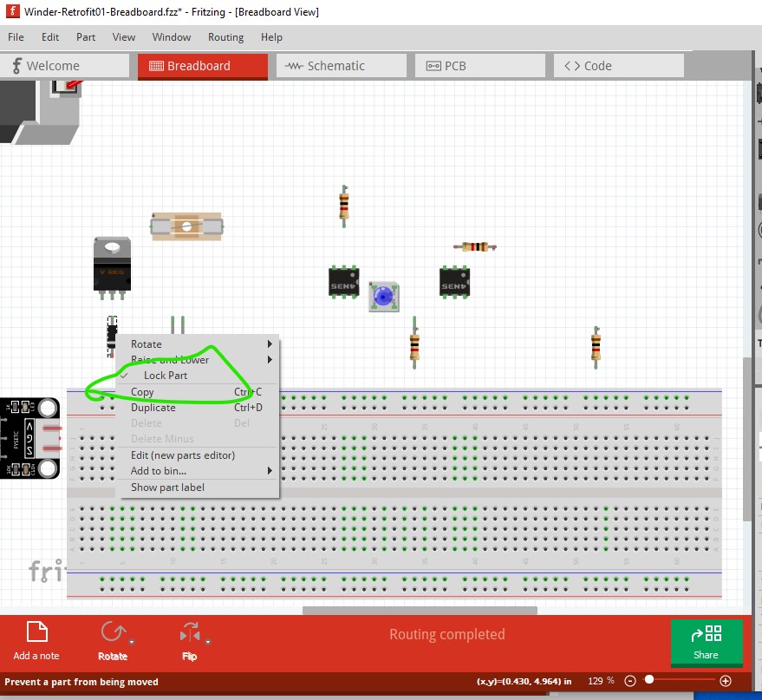
Task: Open the Routing menu
Action: click(225, 37)
